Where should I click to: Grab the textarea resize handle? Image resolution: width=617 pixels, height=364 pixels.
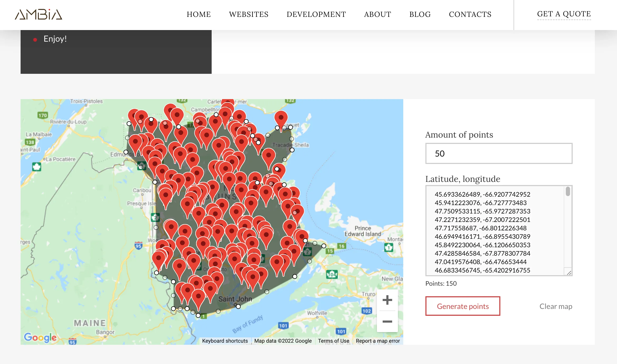tap(569, 273)
